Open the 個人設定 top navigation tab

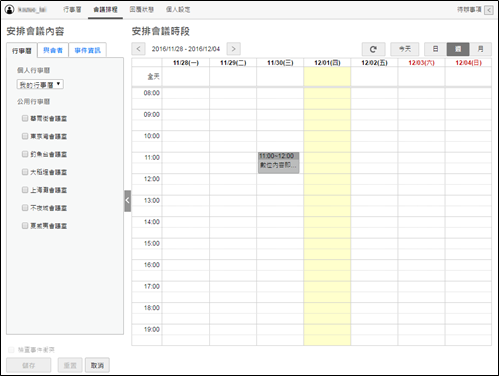178,10
